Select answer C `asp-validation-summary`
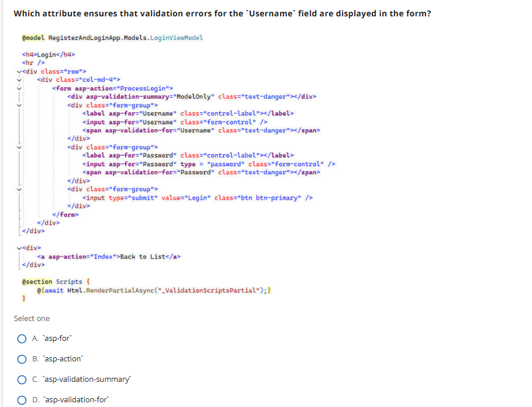This screenshot has height=407, width=532. (x=22, y=379)
